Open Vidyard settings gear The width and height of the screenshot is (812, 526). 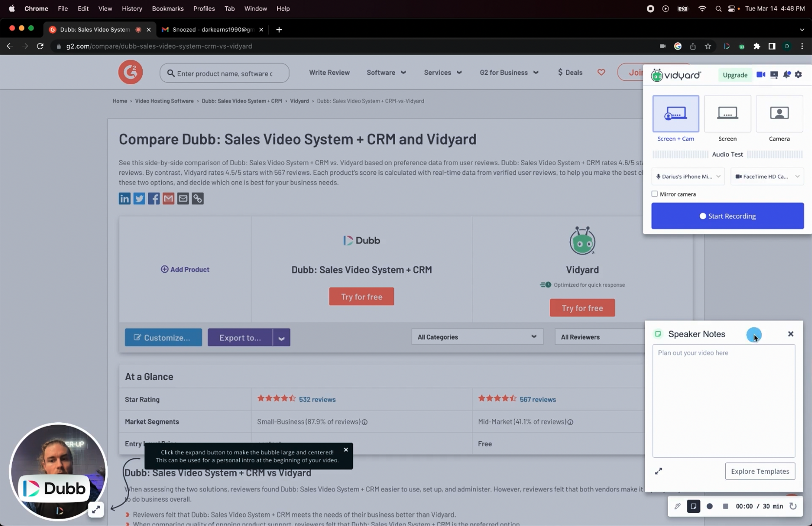coord(798,75)
